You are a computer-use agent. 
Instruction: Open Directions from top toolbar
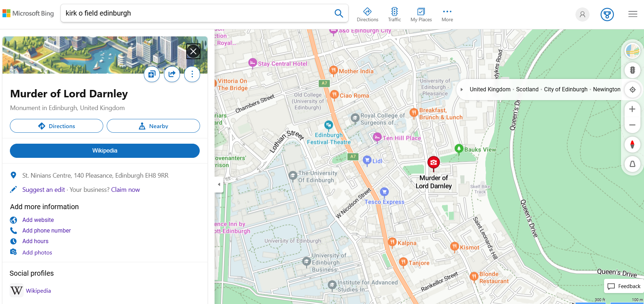click(367, 15)
